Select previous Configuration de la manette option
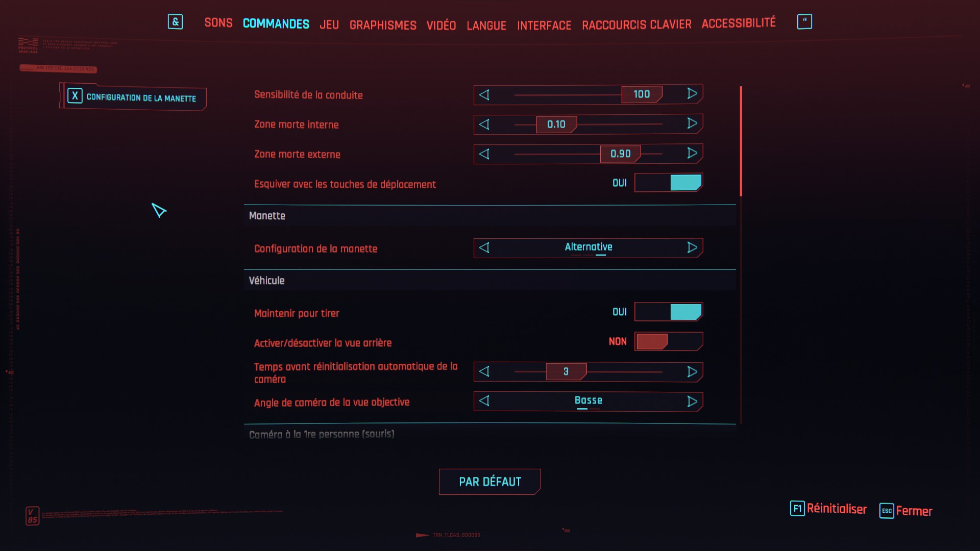Viewport: 980px width, 551px height. 484,248
